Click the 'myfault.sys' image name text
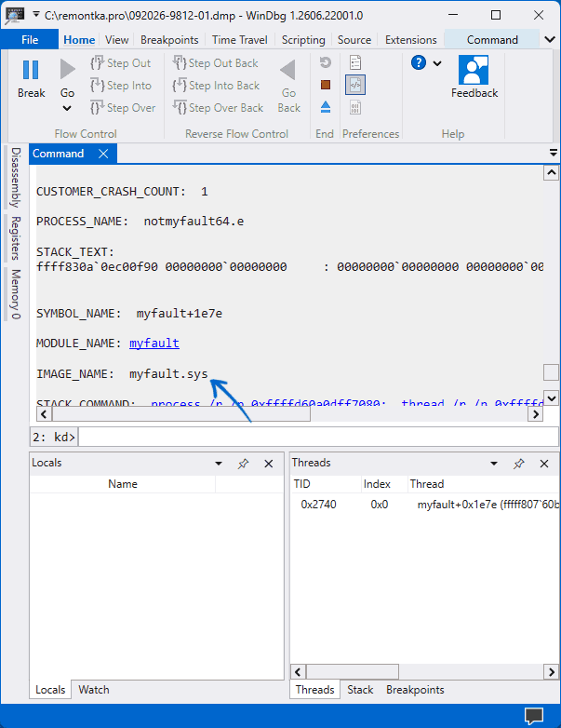Screen dimensions: 561x728 168,373
